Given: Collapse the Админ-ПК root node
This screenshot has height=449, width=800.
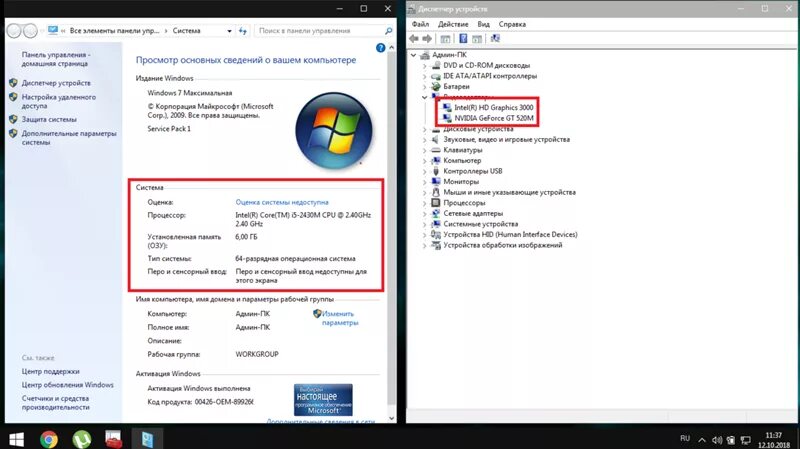Looking at the screenshot, I should coord(414,55).
